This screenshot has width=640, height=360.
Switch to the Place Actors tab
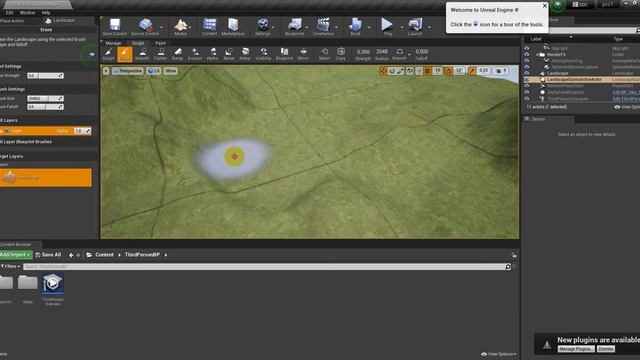pyautogui.click(x=12, y=20)
